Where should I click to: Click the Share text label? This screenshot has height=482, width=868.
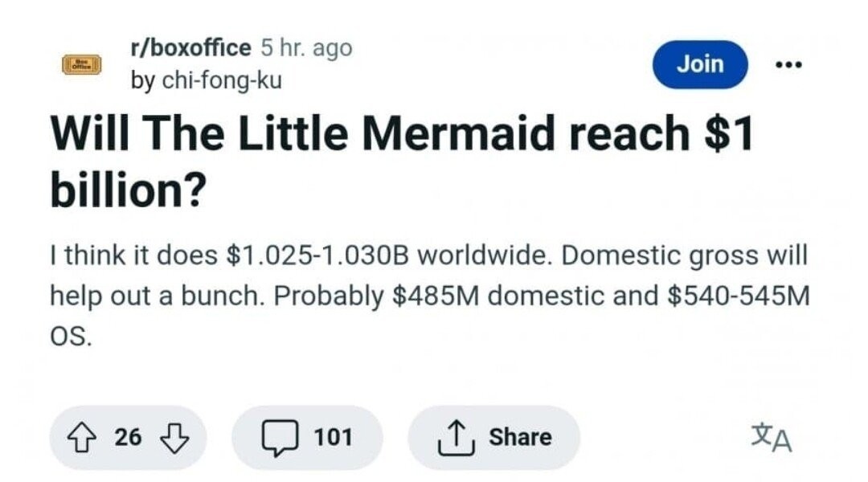[x=520, y=437]
